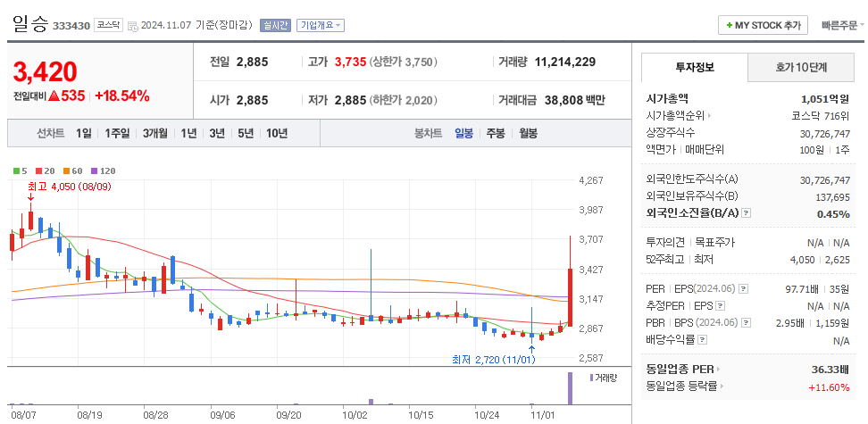Click the red up-triangle beside 535

point(54,96)
